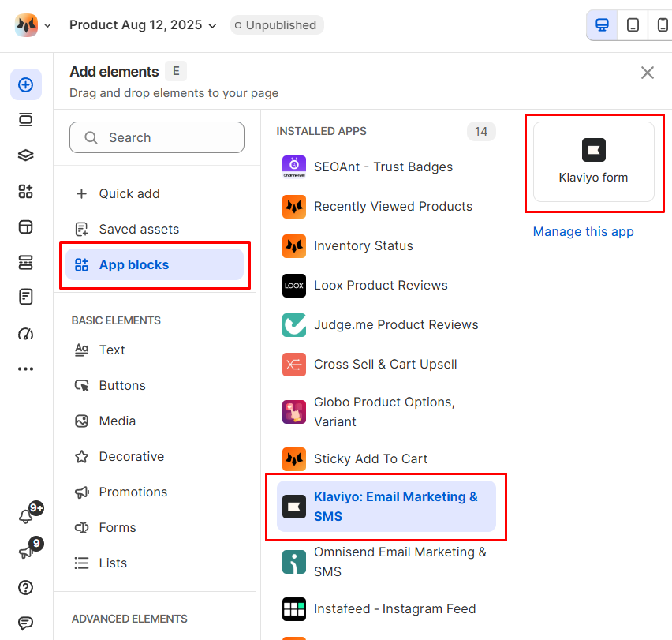This screenshot has width=672, height=640.
Task: Choose Sticky Add To Cart app
Action: pos(386,458)
